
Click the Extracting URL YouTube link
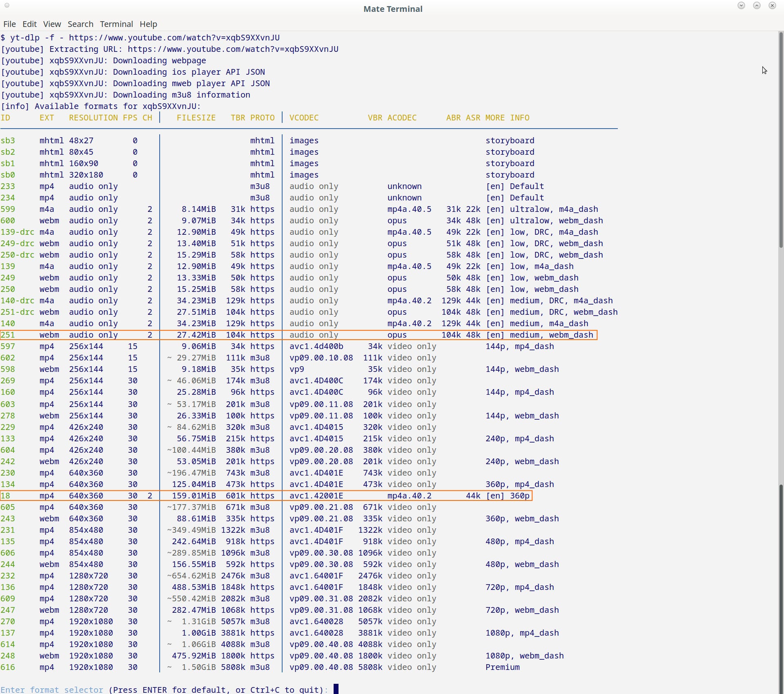(x=233, y=49)
